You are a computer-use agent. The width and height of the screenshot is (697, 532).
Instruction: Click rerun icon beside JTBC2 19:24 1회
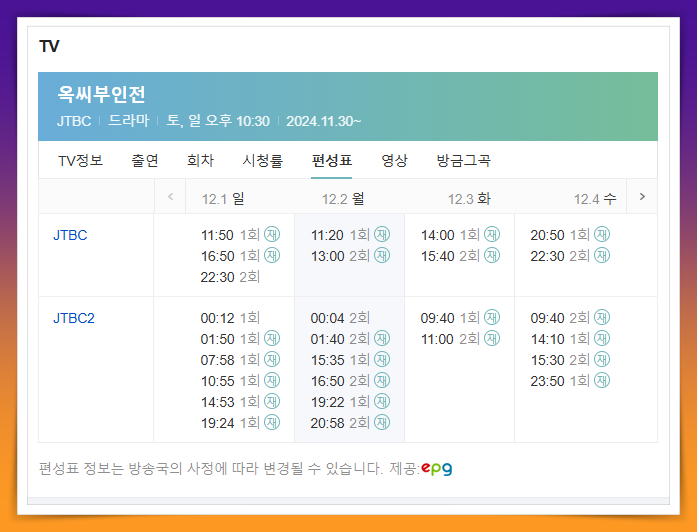pyautogui.click(x=272, y=422)
